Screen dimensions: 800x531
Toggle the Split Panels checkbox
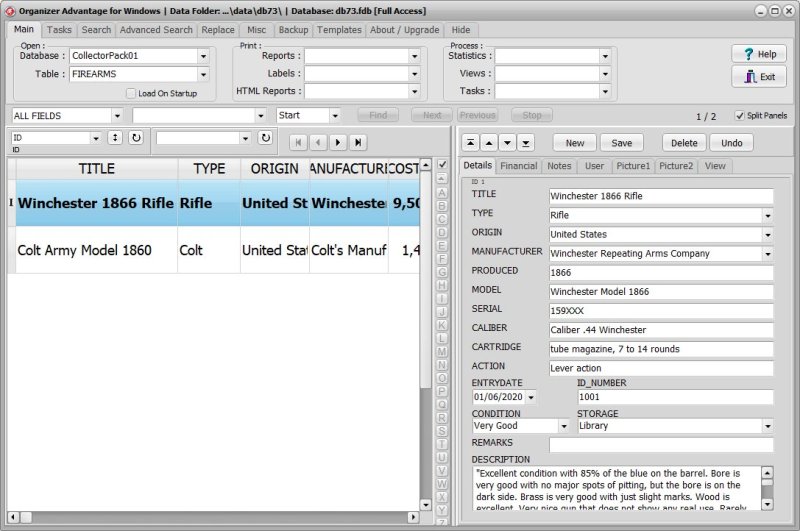(739, 116)
